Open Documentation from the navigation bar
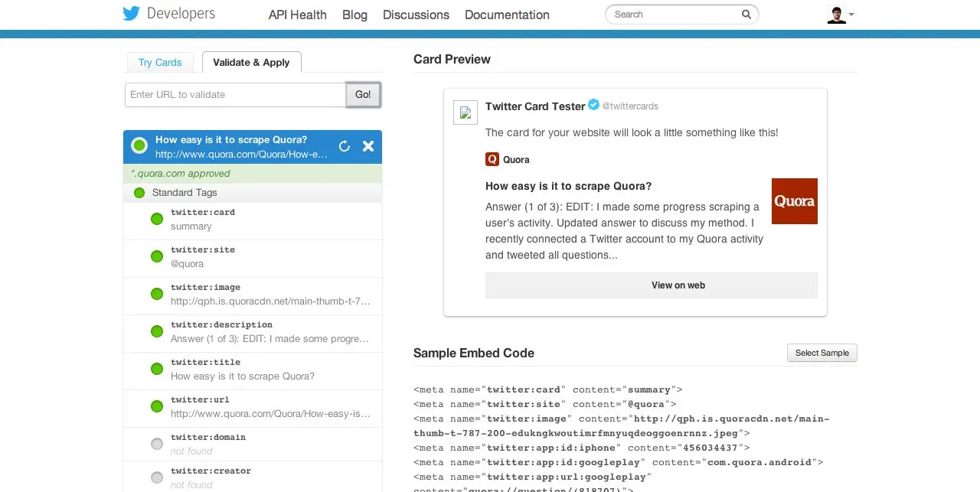Viewport: 980px width, 492px height. [506, 15]
